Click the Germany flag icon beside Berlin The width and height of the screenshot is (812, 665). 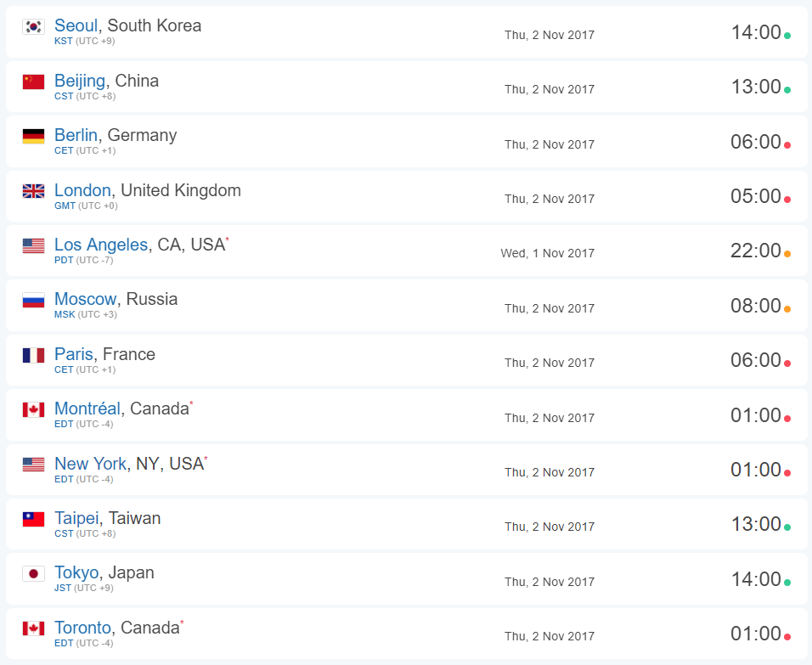pyautogui.click(x=33, y=136)
